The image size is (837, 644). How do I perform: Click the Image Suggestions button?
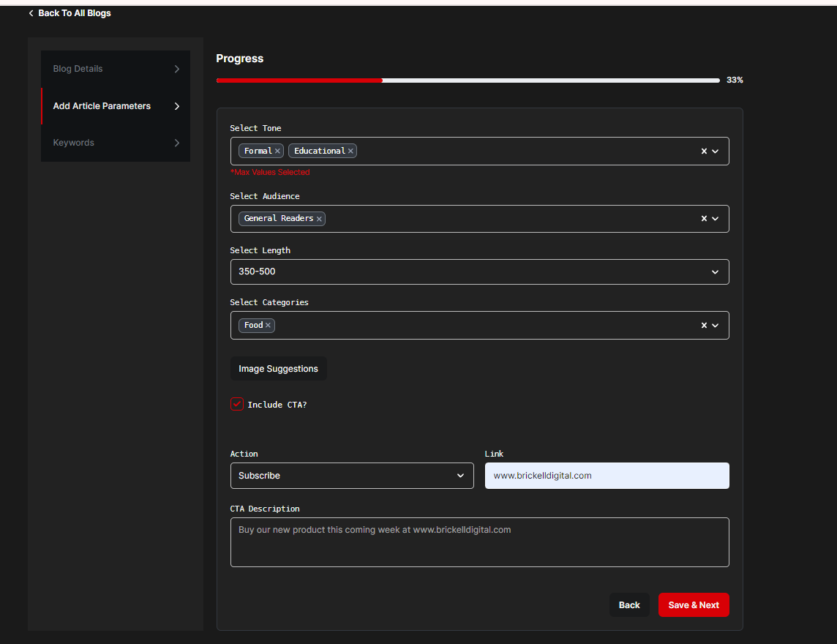pyautogui.click(x=278, y=368)
